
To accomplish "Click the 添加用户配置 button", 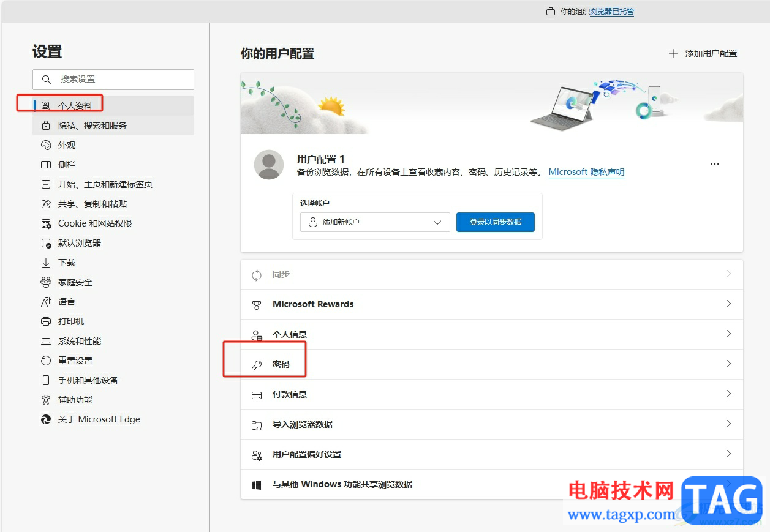I will (703, 53).
